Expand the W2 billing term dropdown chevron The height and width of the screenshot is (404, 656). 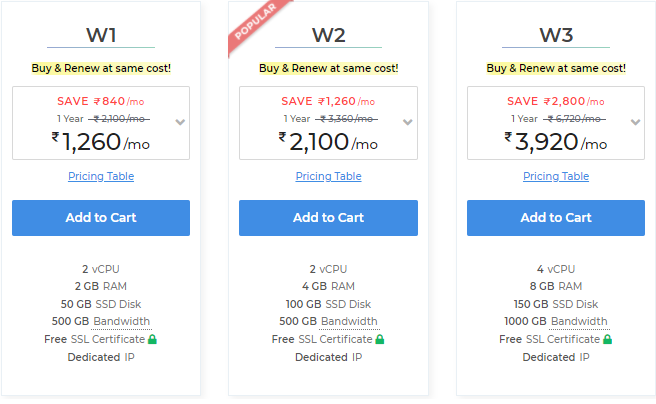[408, 123]
